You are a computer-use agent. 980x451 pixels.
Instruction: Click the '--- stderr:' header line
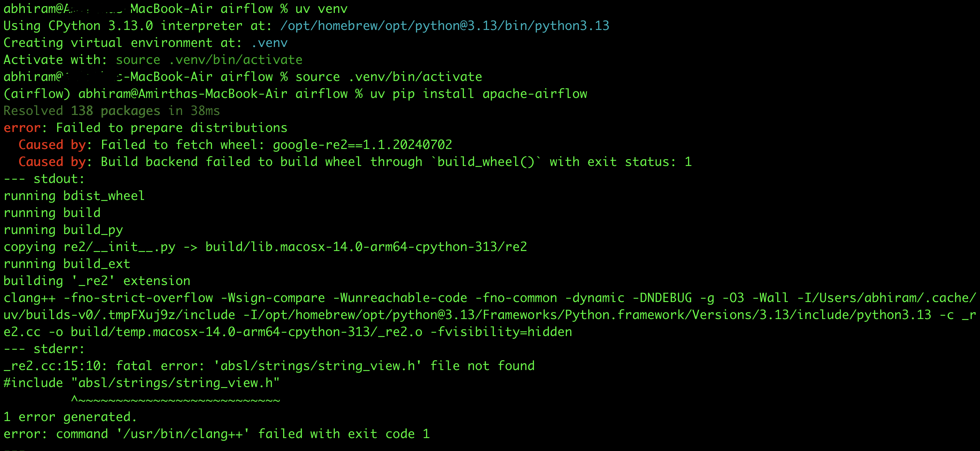click(x=44, y=349)
